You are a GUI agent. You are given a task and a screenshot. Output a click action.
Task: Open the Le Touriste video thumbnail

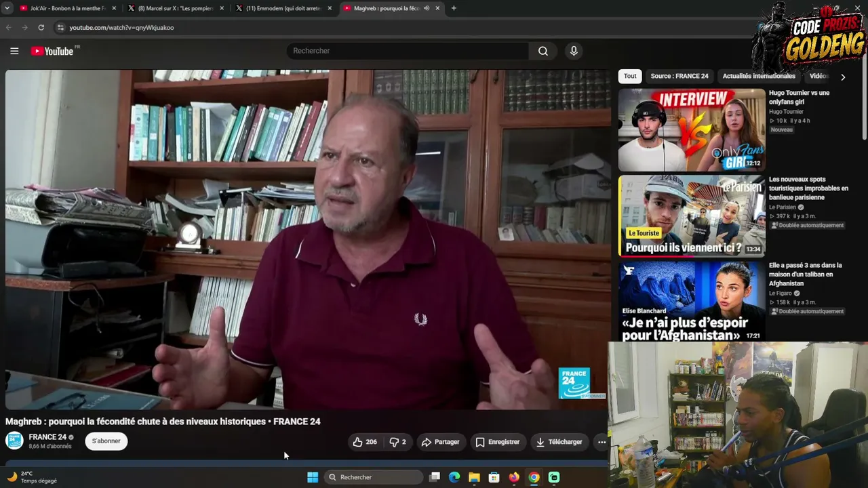click(692, 216)
